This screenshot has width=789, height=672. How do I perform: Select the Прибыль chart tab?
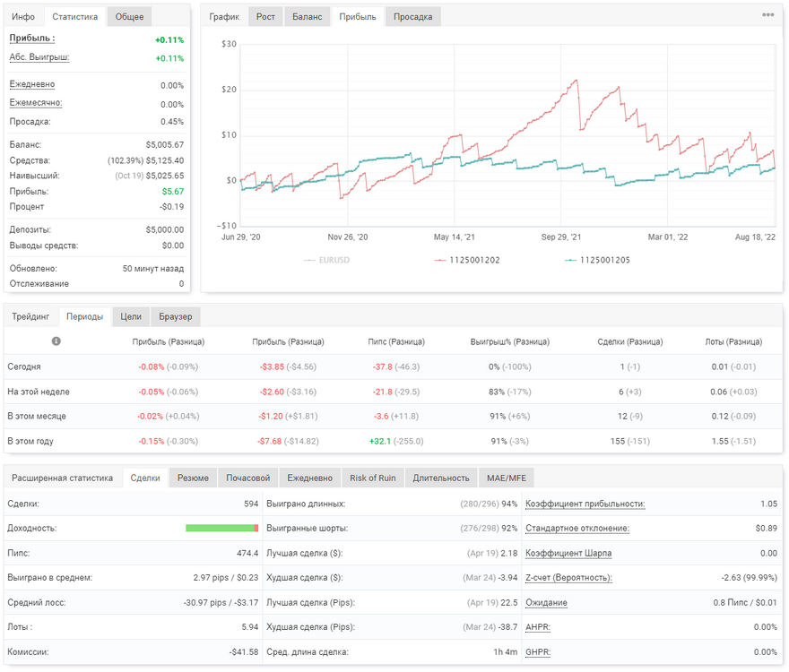coord(357,17)
